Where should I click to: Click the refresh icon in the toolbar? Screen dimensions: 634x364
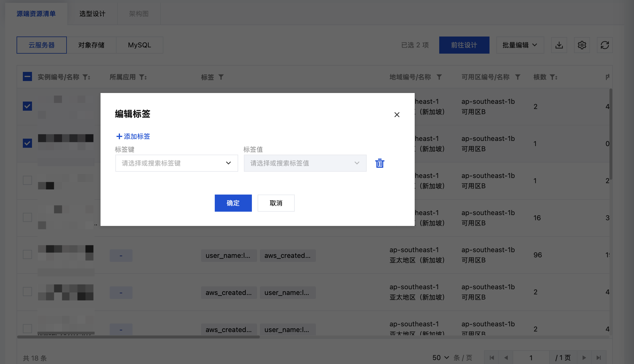coord(605,45)
